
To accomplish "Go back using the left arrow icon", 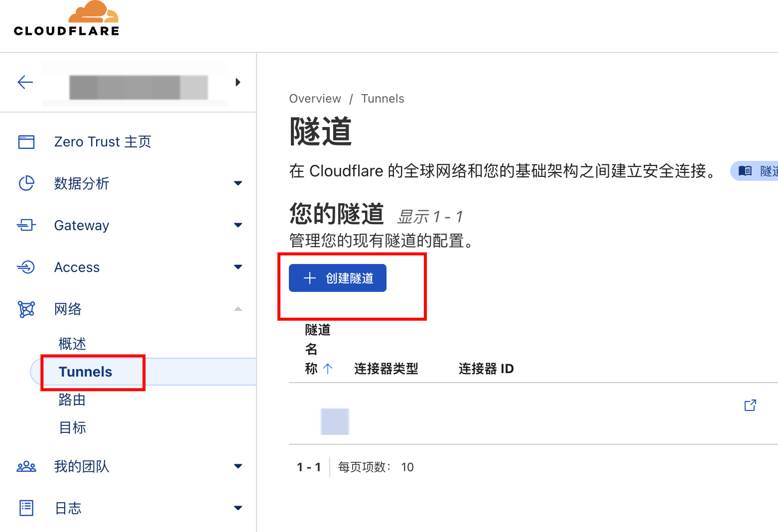I will (25, 82).
